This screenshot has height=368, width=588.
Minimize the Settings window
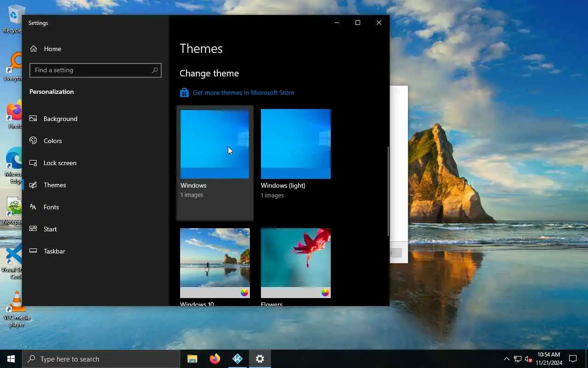pyautogui.click(x=337, y=23)
